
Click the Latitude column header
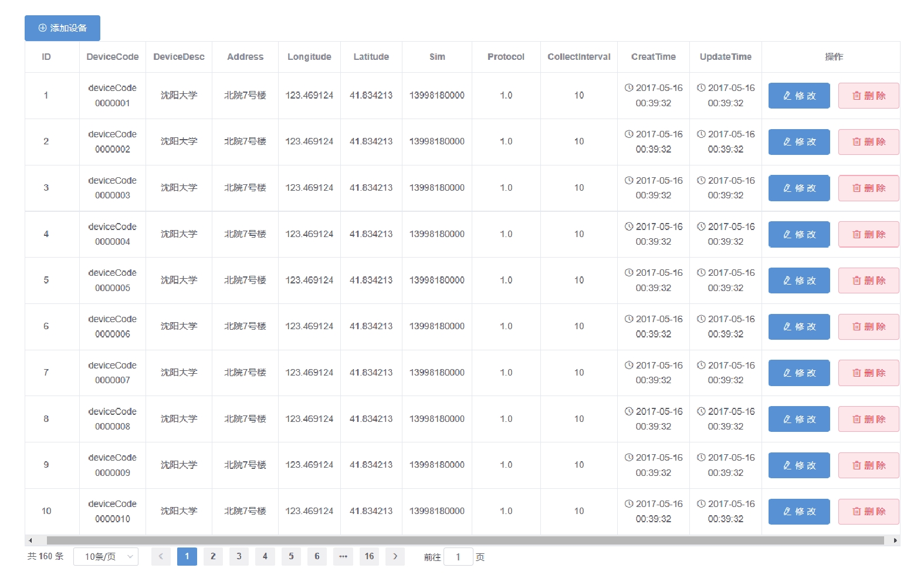point(371,57)
